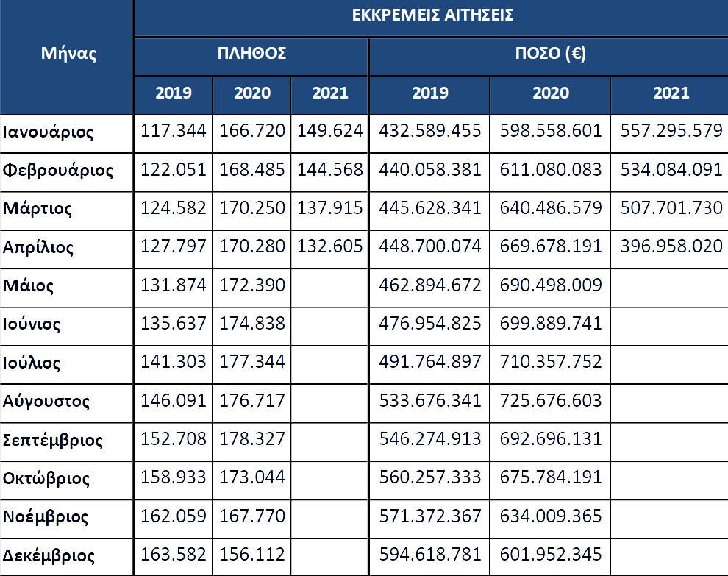728x576 pixels.
Task: Click the cell with value 149.624
Action: coord(329,134)
